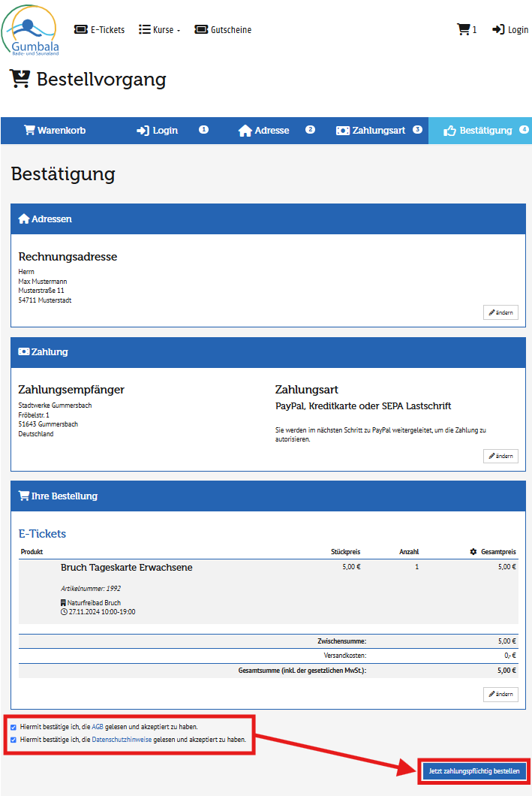
Task: Click ändern button in Zahlung section
Action: coord(500,456)
